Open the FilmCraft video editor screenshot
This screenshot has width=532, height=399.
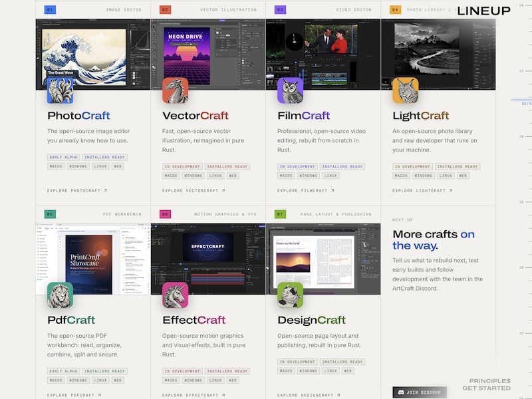[x=323, y=55]
